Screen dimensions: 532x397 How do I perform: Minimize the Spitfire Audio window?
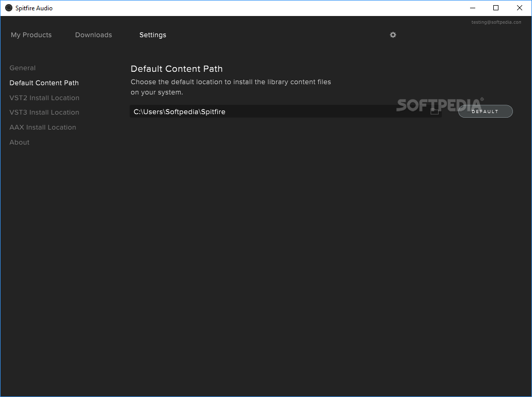(472, 8)
